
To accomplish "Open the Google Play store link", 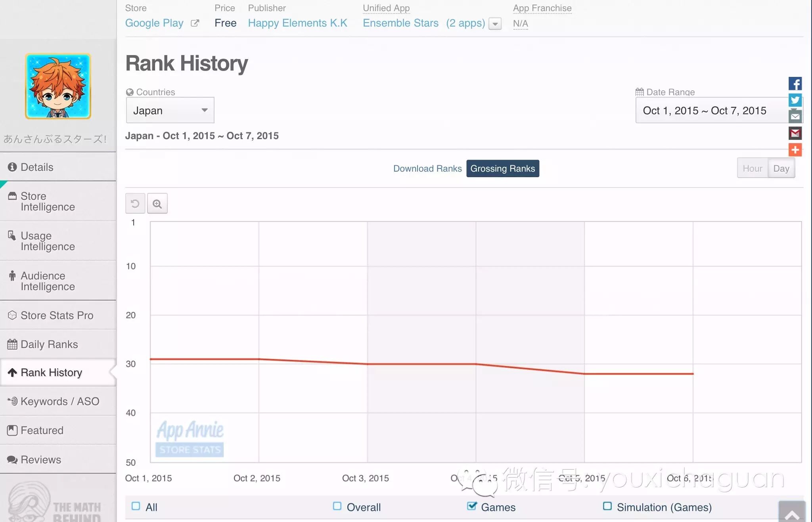I will click(x=154, y=23).
